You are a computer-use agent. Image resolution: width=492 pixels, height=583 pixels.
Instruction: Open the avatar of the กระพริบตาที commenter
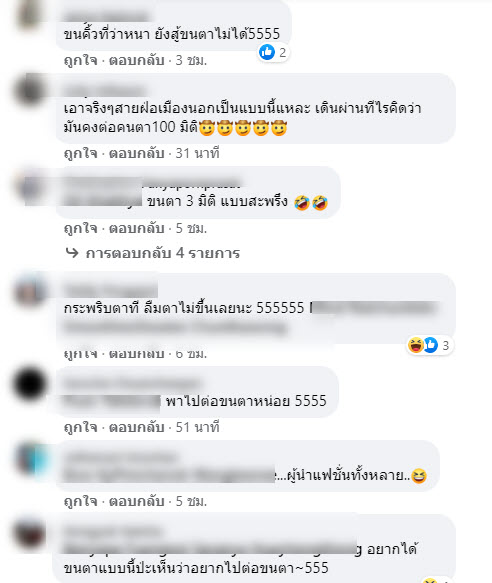(30, 291)
